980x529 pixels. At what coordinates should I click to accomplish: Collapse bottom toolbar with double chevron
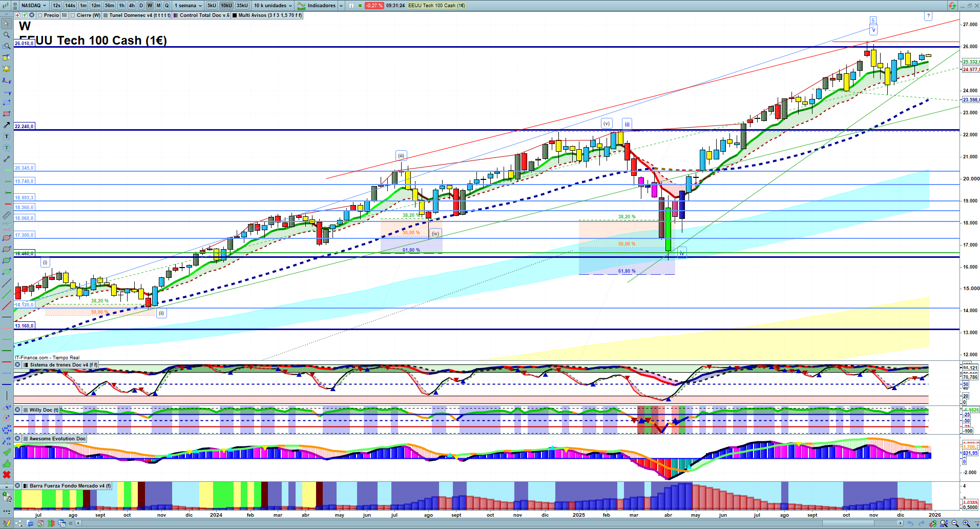pos(71,523)
